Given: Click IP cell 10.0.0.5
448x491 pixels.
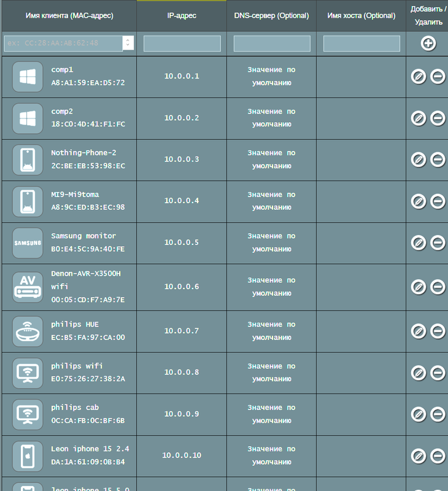Looking at the screenshot, I should (x=182, y=242).
